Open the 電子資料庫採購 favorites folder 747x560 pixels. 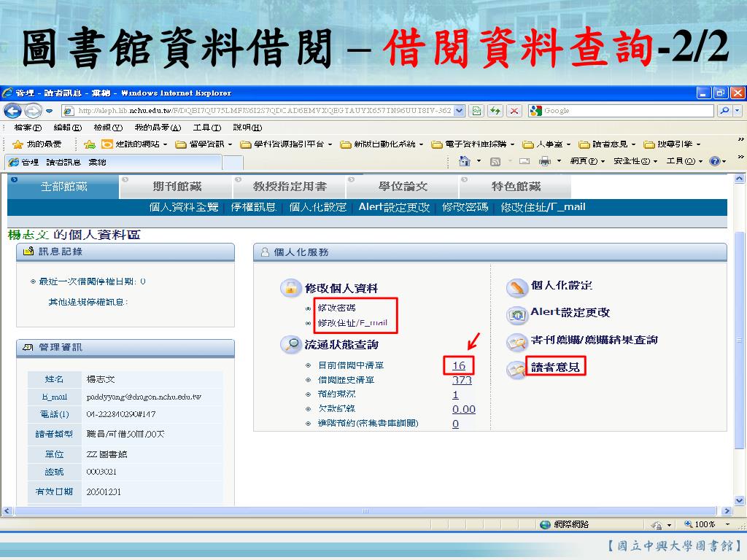pyautogui.click(x=473, y=144)
